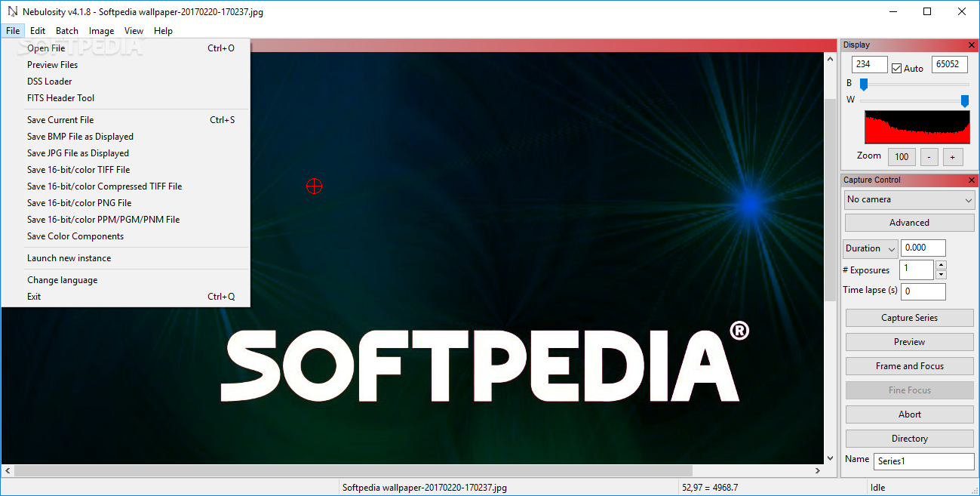Screen dimensions: 980x496
Task: Close the Capture Control panel
Action: click(x=972, y=180)
